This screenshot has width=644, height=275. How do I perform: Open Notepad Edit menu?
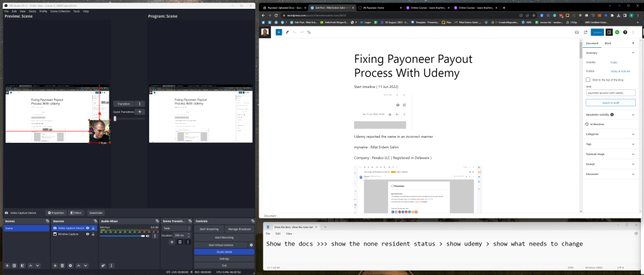click(277, 233)
